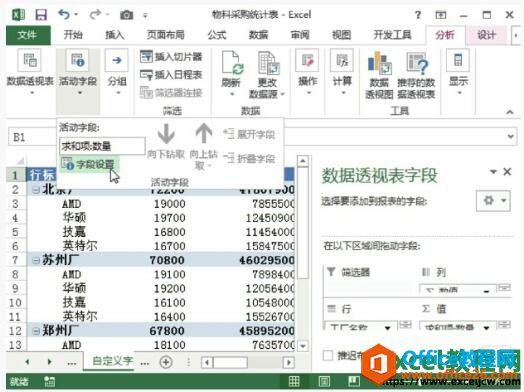Switch to the 插入 tab
This screenshot has width=524, height=392.
115,35
